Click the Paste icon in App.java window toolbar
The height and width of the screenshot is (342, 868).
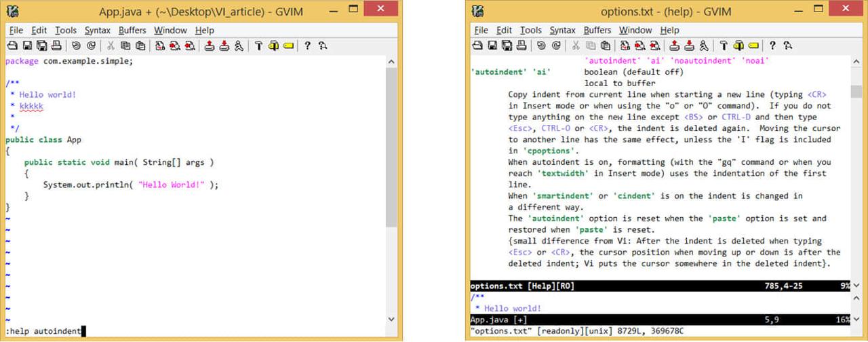(140, 45)
